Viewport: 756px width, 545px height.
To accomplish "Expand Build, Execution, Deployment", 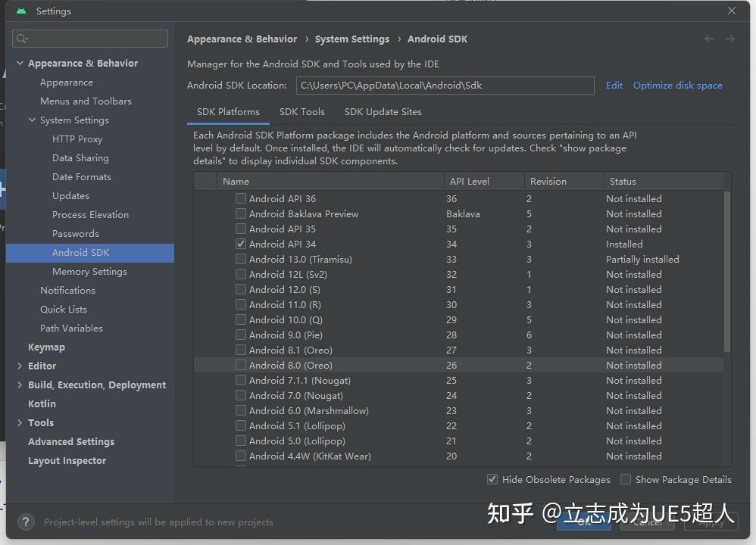I will (x=20, y=385).
